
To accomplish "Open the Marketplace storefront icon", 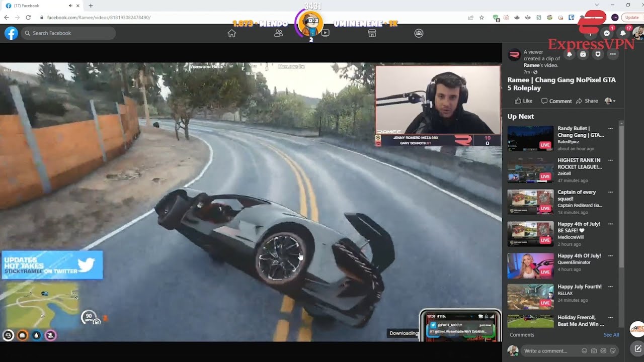I will [x=372, y=33].
